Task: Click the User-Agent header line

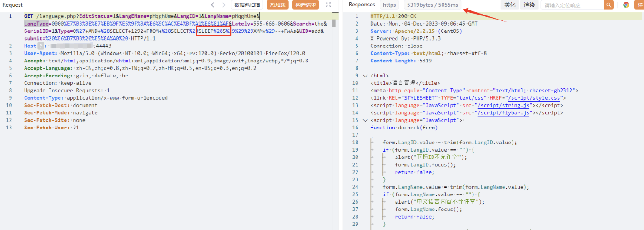Action: [x=165, y=53]
